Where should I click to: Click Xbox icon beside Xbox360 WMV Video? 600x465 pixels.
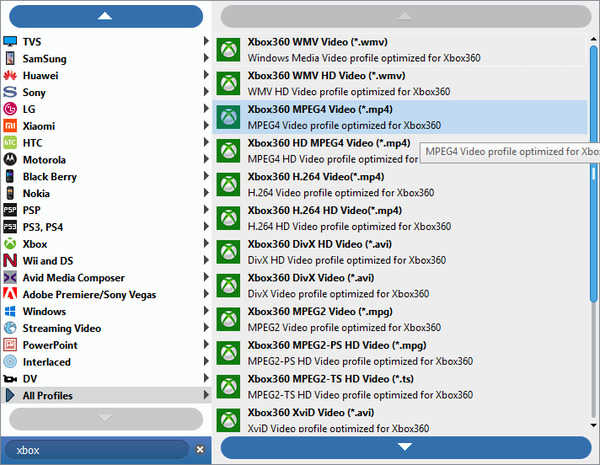coord(228,50)
